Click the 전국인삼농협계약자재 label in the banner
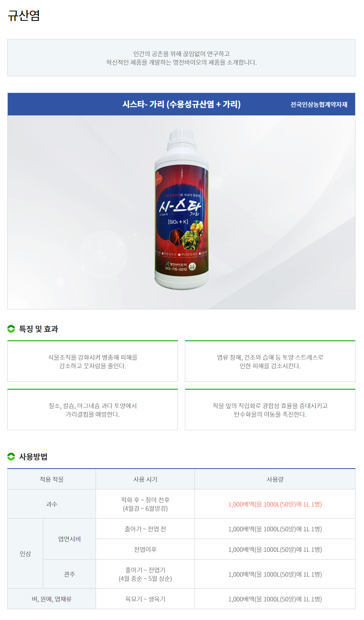The width and height of the screenshot is (364, 620). pos(319,105)
